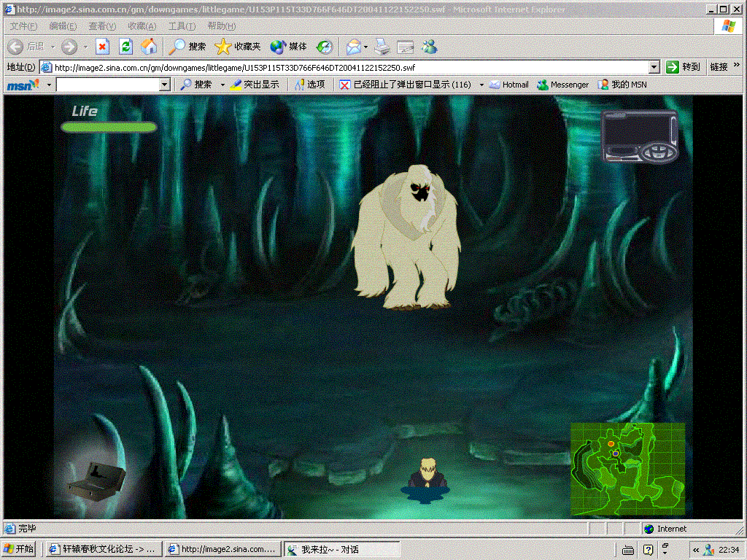This screenshot has width=747, height=560.
Task: Toggle the 突出显示 highlight option
Action: [255, 85]
